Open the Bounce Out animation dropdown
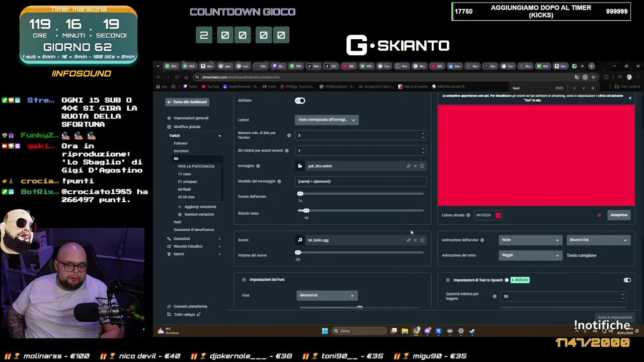Viewport: 644px width, 362px height. 598,240
